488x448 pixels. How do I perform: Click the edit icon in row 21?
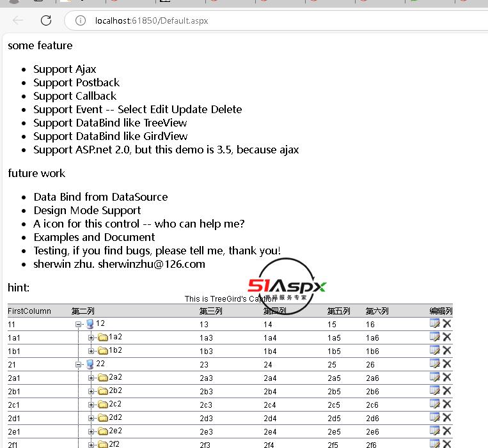click(x=435, y=364)
